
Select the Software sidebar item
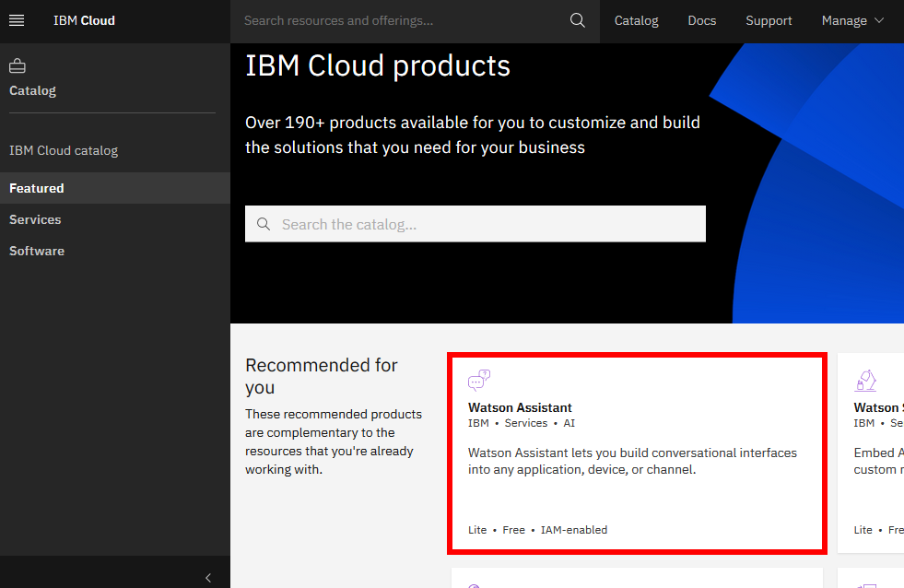(x=115, y=251)
